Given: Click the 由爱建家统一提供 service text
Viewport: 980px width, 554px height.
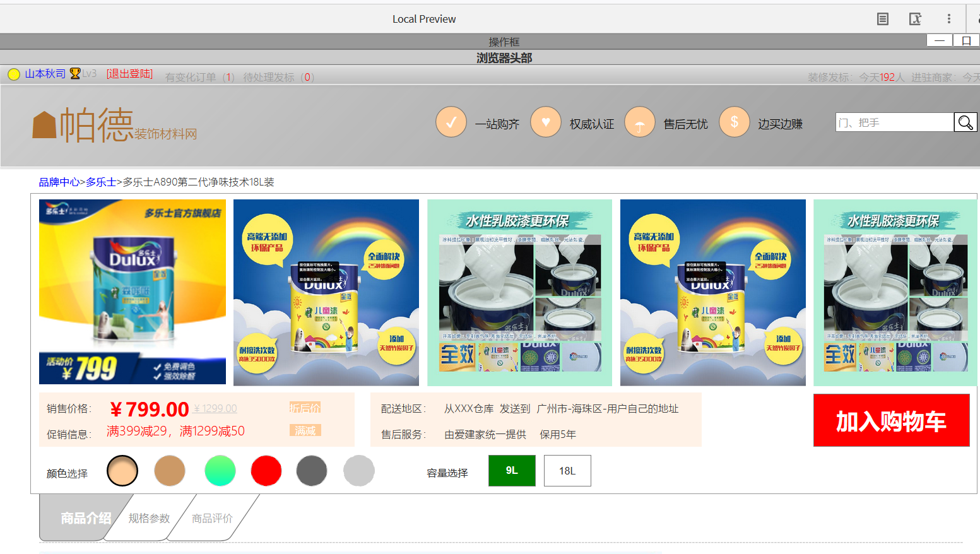Looking at the screenshot, I should click(x=485, y=434).
